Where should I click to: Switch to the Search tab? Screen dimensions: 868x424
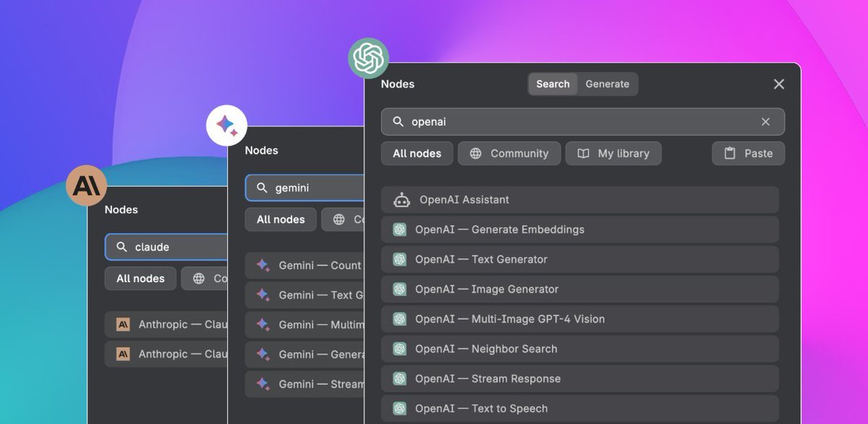pos(553,84)
